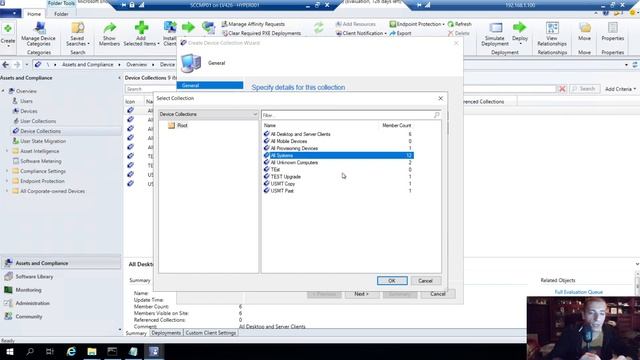Expand the Compliance Settings node

7,171
